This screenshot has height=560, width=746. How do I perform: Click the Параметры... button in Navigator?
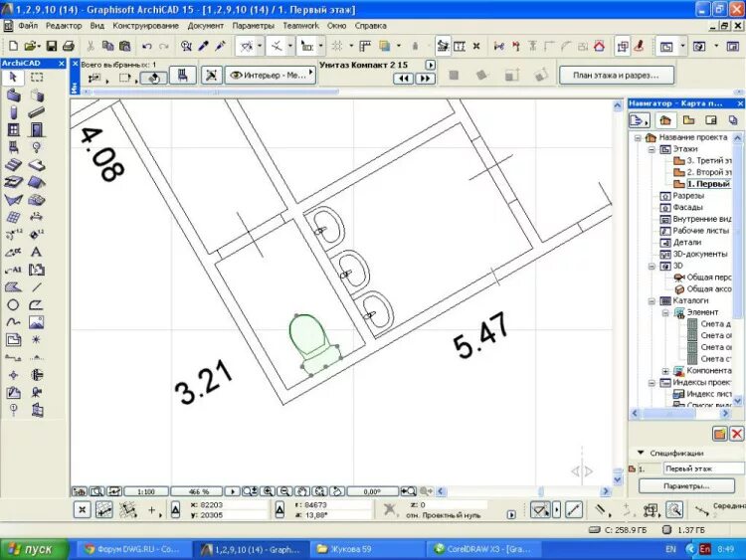pyautogui.click(x=686, y=485)
